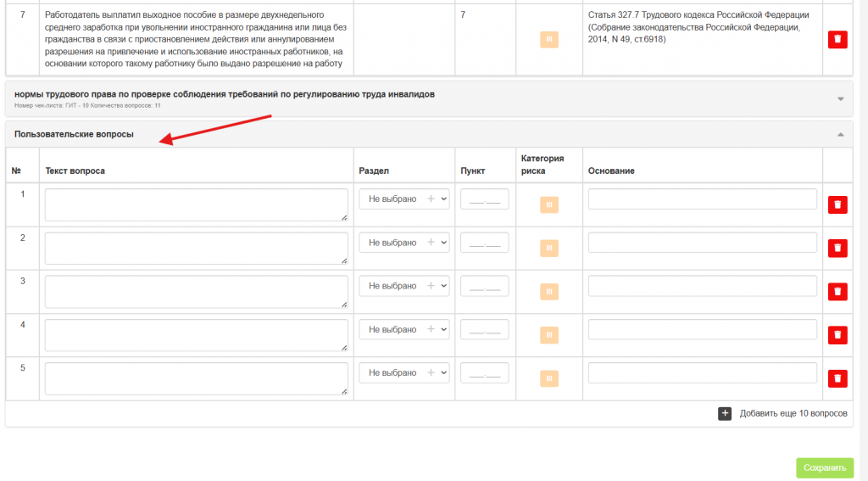Click the Добавить еще 10 вопросов link
The width and height of the screenshot is (868, 481).
(793, 413)
